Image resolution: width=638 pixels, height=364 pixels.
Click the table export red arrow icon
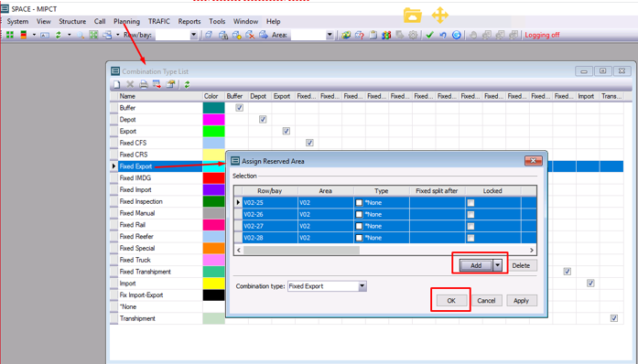[x=157, y=84]
